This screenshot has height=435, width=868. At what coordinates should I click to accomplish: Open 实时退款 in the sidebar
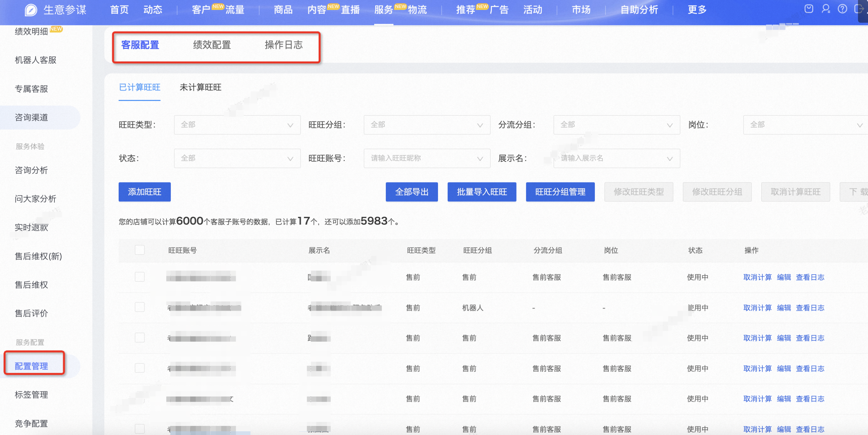click(31, 228)
